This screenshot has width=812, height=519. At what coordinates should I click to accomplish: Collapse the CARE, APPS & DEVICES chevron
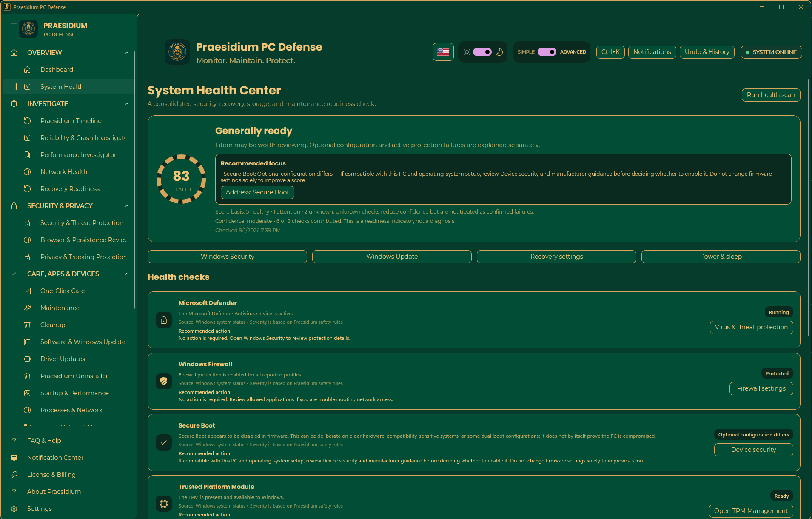[x=127, y=274]
